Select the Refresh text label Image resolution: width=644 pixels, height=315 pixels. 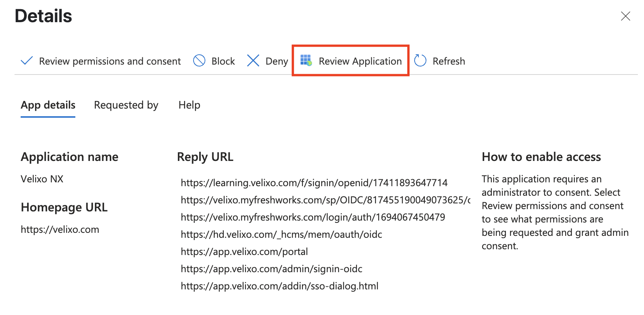(x=449, y=61)
